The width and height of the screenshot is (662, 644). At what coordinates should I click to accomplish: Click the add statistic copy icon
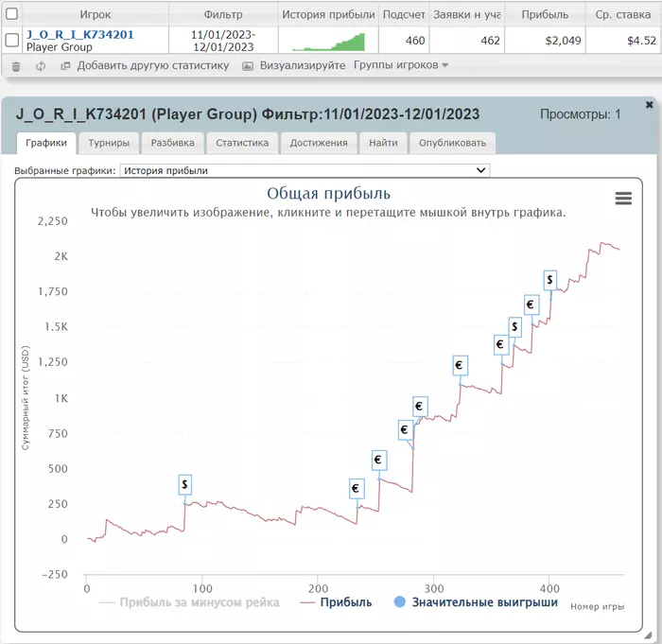(x=65, y=66)
